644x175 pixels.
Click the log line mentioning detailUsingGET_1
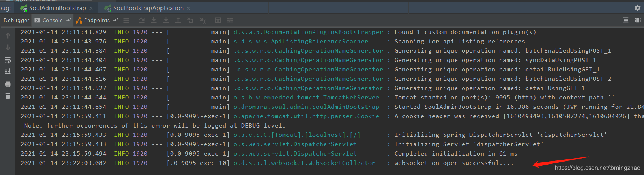[x=303, y=88]
